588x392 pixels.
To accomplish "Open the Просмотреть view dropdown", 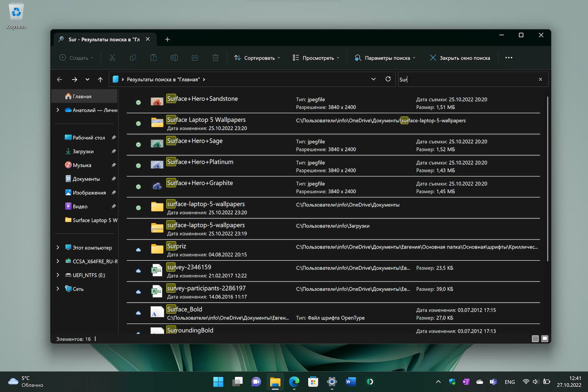I will point(316,58).
